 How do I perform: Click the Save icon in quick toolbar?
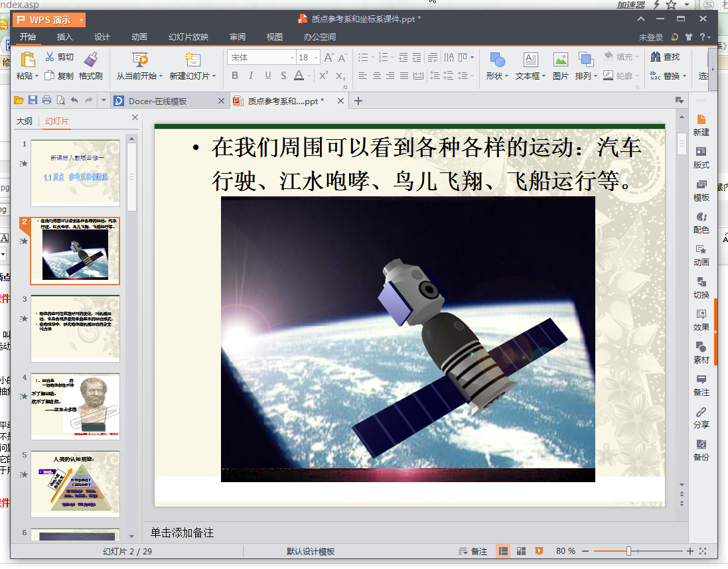[x=33, y=100]
